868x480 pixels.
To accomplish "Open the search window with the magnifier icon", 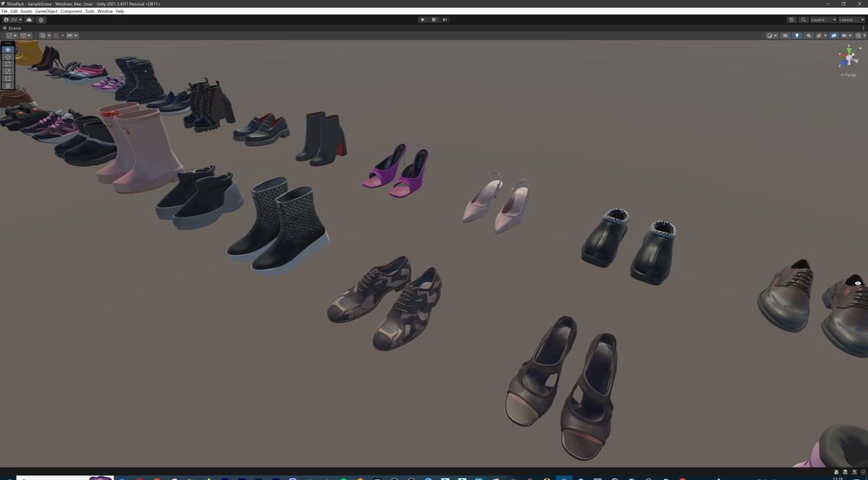I will [803, 20].
